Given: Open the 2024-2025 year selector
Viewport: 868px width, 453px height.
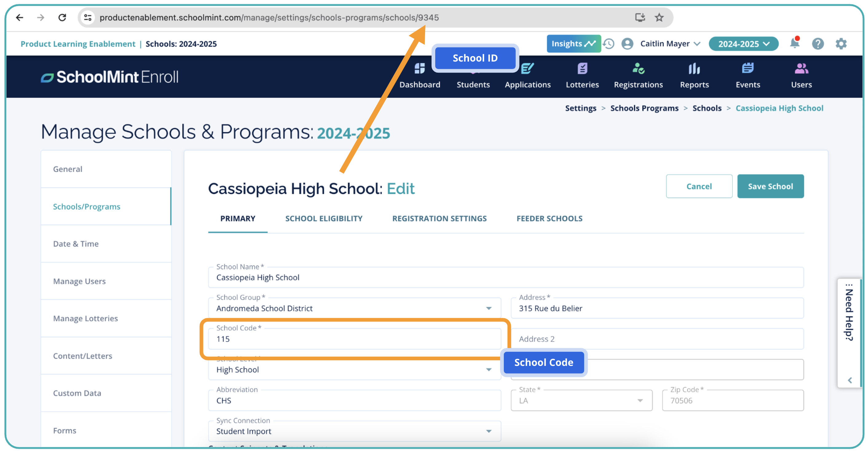Looking at the screenshot, I should click(743, 44).
